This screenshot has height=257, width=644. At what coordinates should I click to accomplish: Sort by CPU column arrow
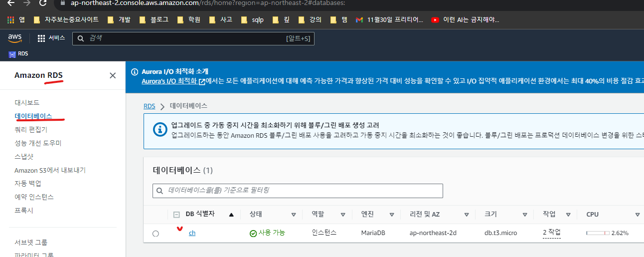tap(638, 215)
